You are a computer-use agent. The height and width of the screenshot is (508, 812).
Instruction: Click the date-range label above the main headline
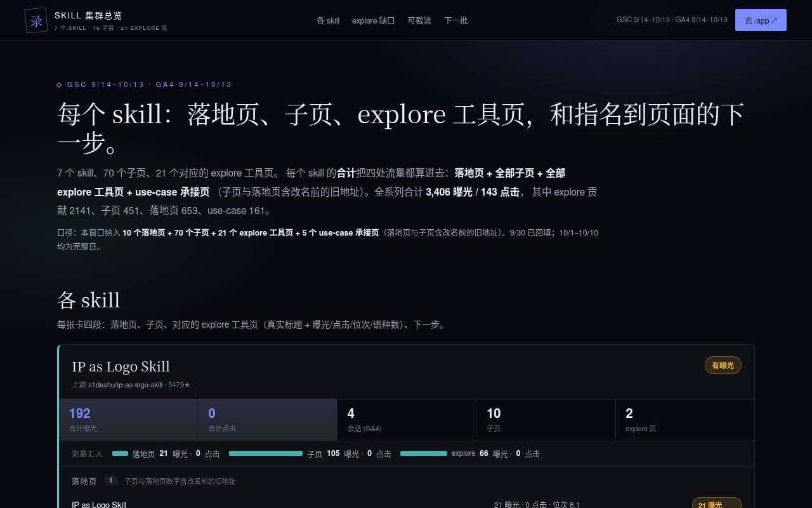(x=144, y=84)
